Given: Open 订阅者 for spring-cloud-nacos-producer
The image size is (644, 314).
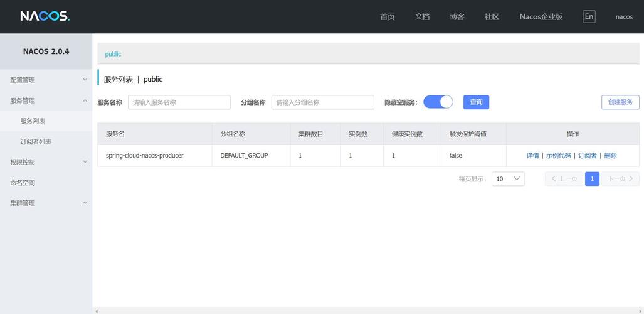Looking at the screenshot, I should (x=588, y=156).
